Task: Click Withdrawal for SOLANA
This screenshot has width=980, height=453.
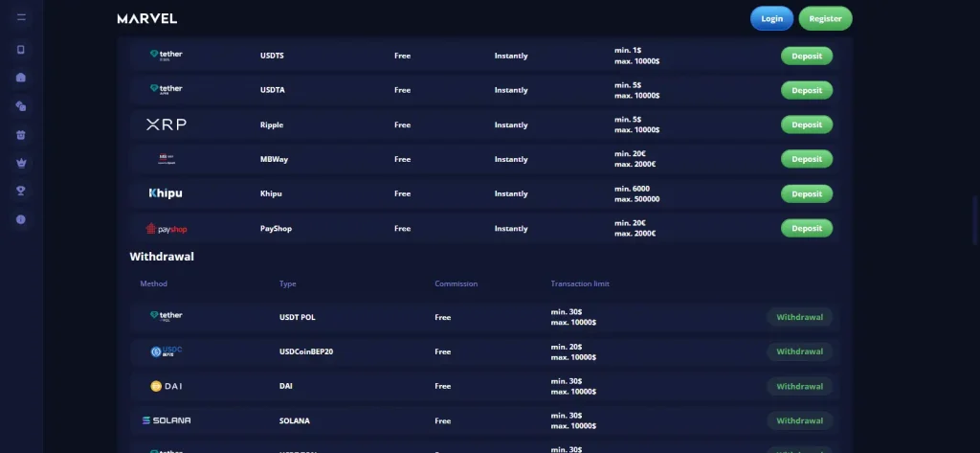Action: coord(799,420)
